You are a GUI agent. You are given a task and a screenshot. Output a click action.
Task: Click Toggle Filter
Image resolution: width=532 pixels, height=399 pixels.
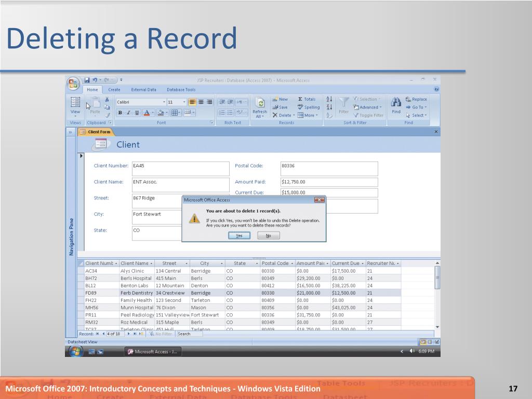(368, 115)
